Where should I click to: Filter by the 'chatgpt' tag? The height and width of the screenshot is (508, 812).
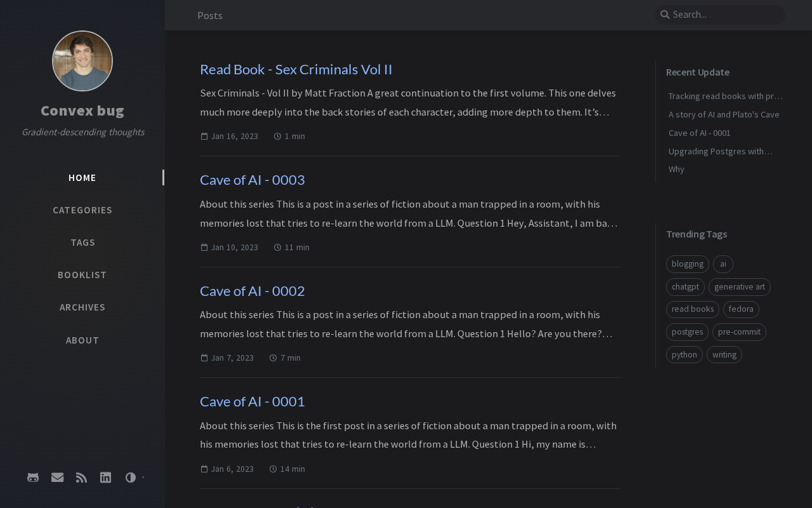[685, 287]
